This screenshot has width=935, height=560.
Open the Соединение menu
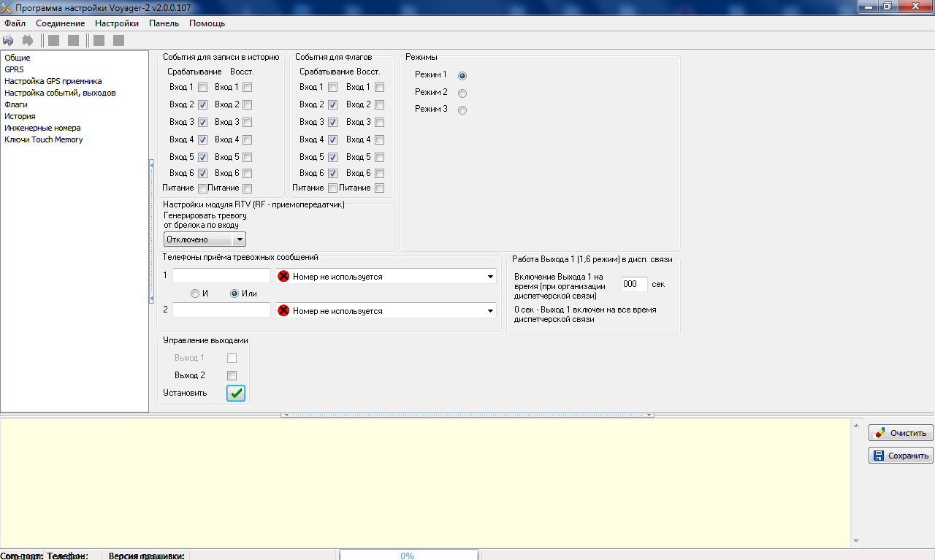60,23
